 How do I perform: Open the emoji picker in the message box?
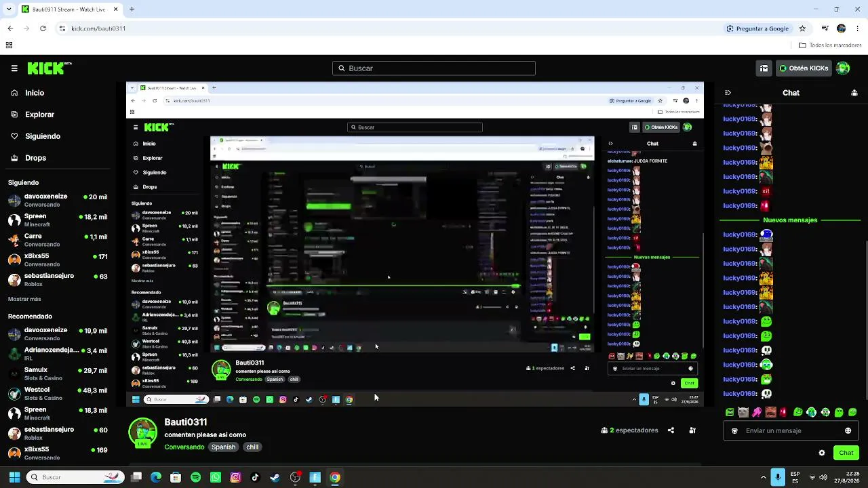[848, 431]
